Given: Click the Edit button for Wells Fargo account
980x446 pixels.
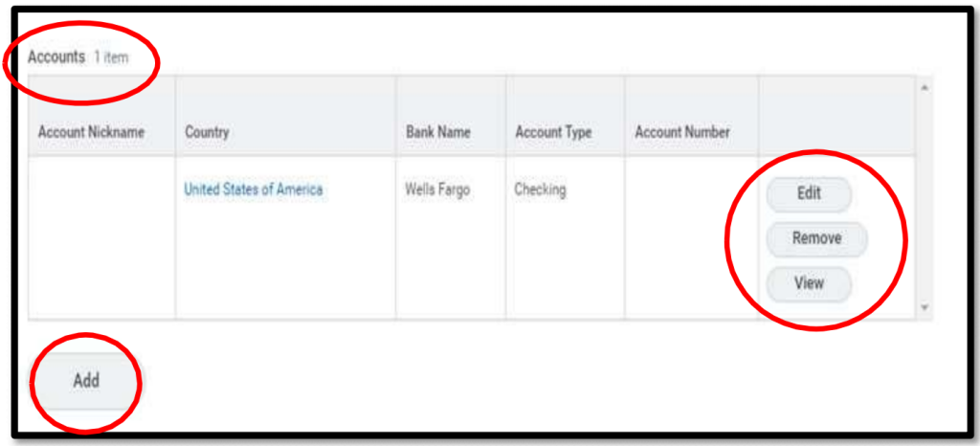Looking at the screenshot, I should pos(809,193).
